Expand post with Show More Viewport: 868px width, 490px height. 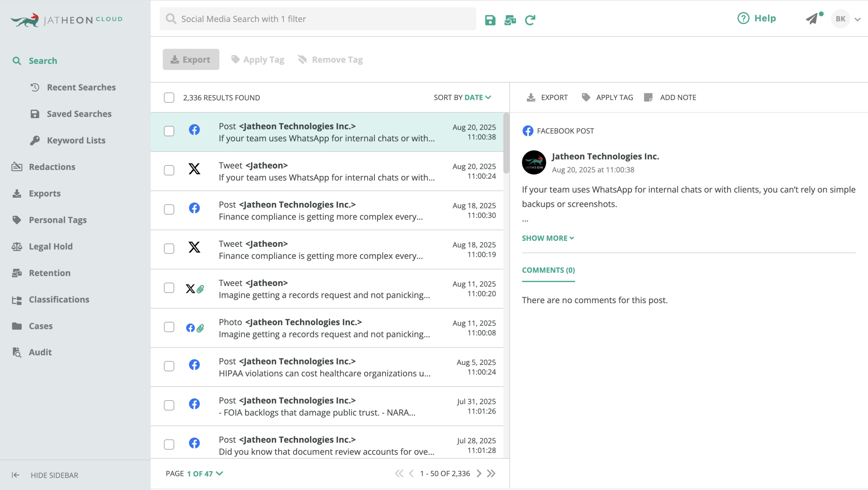[548, 238]
